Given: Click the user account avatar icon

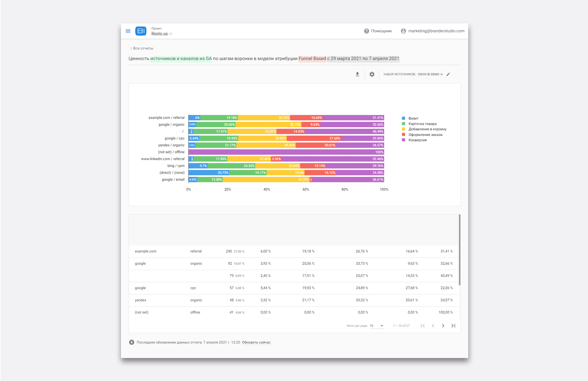Looking at the screenshot, I should (403, 31).
